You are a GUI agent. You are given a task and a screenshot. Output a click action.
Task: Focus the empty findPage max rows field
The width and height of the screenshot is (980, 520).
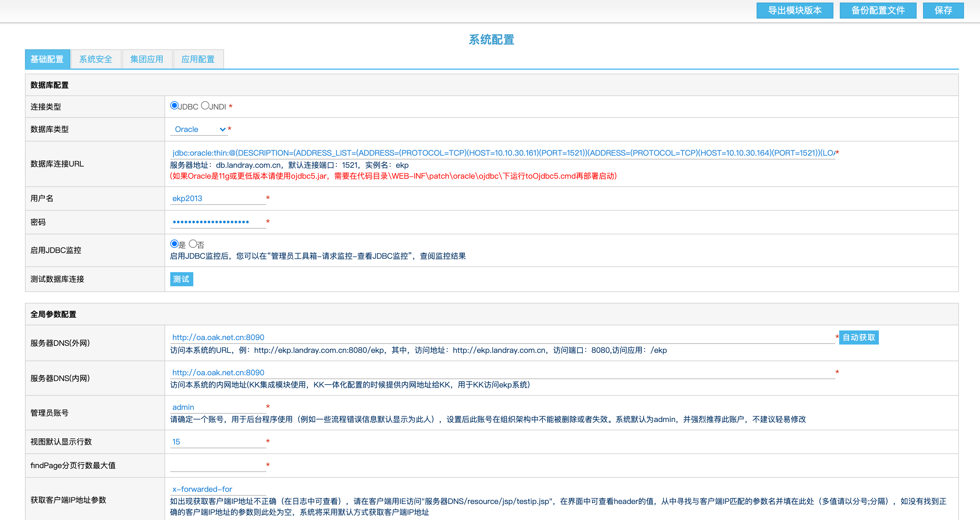point(218,465)
